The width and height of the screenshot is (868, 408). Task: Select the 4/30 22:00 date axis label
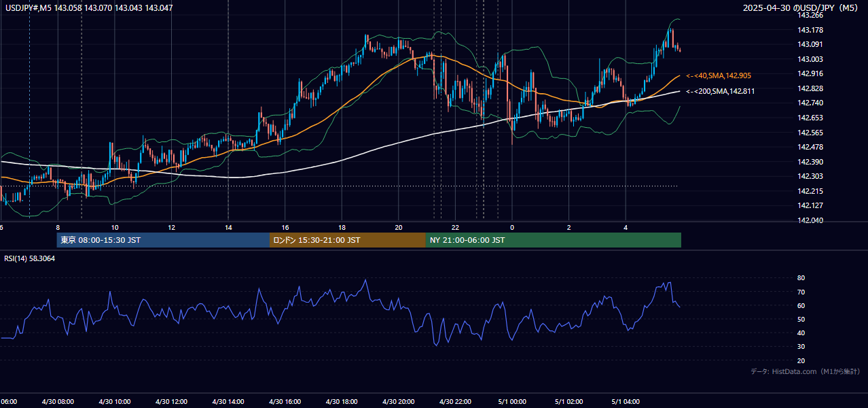pyautogui.click(x=455, y=402)
